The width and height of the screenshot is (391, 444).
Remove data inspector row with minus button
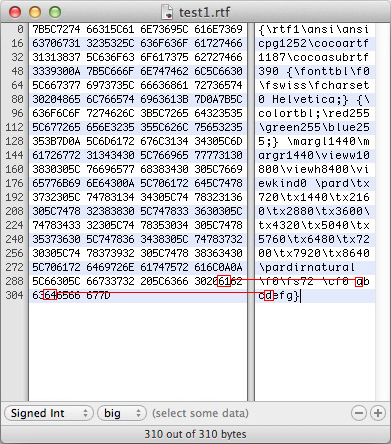tap(359, 413)
